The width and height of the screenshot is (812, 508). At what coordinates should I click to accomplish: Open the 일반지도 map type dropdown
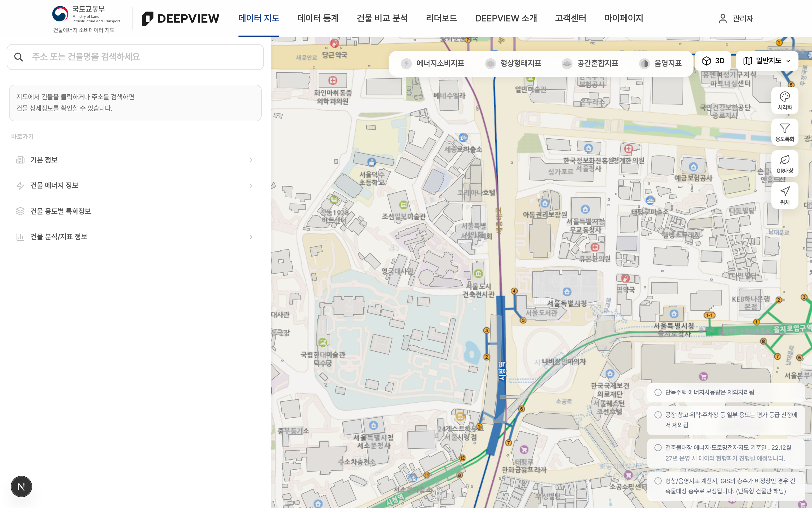point(767,61)
